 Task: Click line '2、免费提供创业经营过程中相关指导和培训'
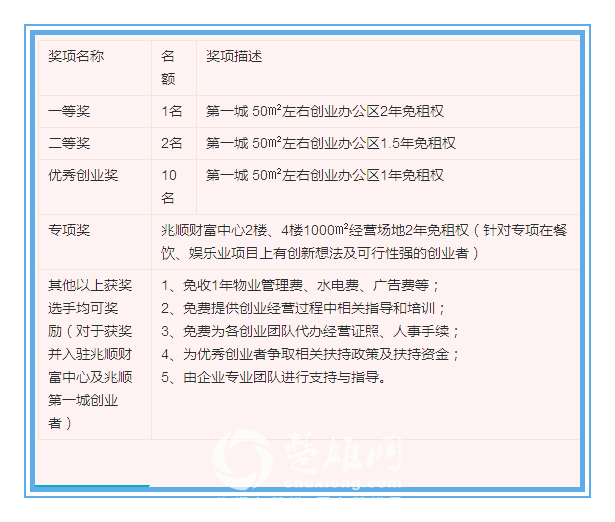[304, 308]
